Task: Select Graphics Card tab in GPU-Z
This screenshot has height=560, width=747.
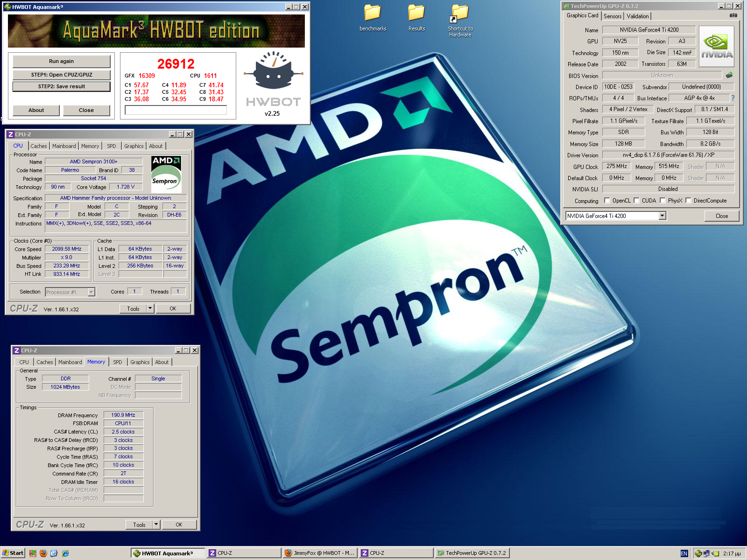Action: [x=582, y=15]
